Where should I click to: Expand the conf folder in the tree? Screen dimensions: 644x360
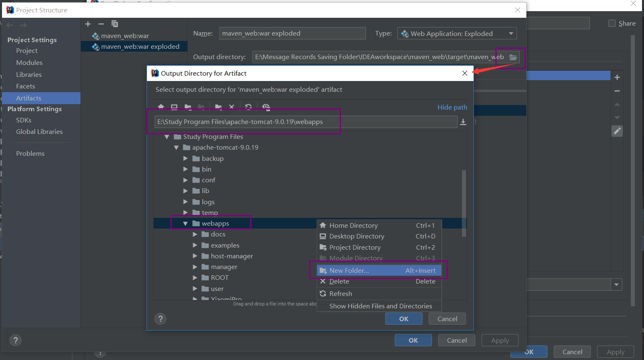click(185, 180)
